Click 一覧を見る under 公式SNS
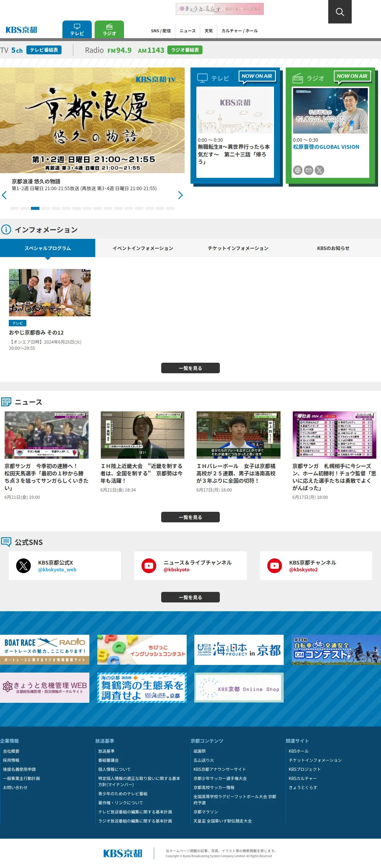Image resolution: width=381 pixels, height=868 pixels. coord(190,597)
